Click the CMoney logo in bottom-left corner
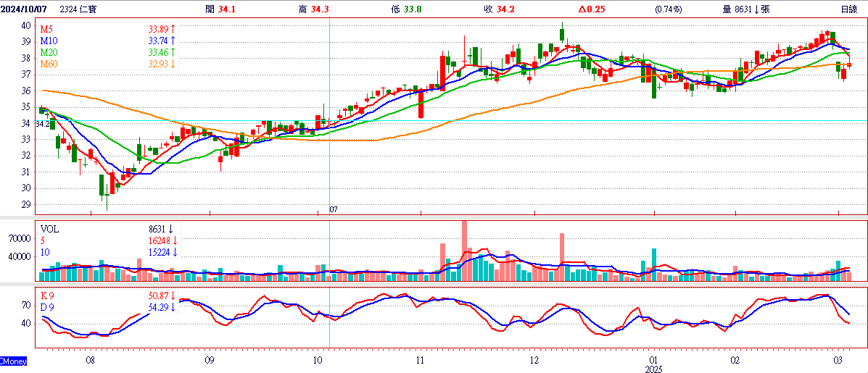 [x=13, y=360]
